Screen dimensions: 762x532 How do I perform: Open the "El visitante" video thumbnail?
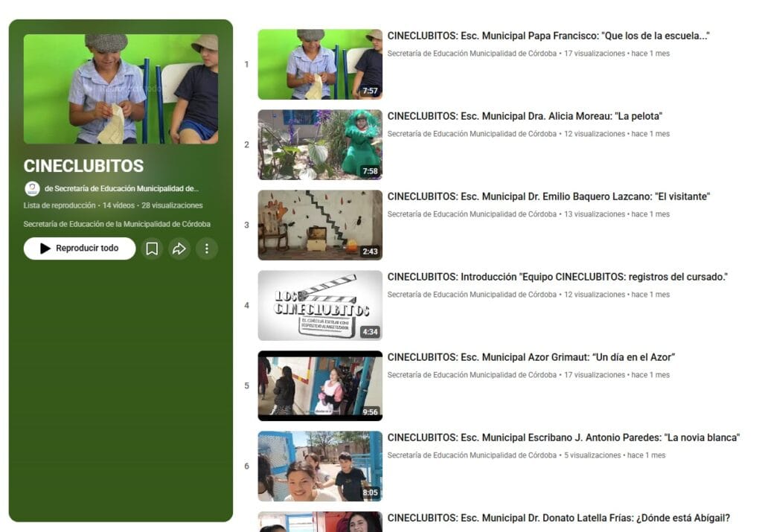pos(320,225)
